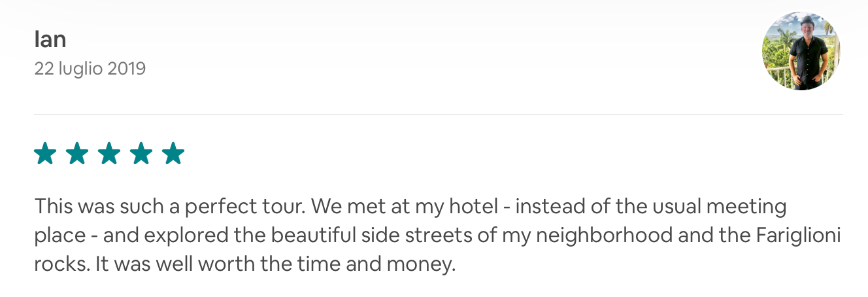Select the second rating star
Viewport: 868px width, 297px height.
[77, 154]
